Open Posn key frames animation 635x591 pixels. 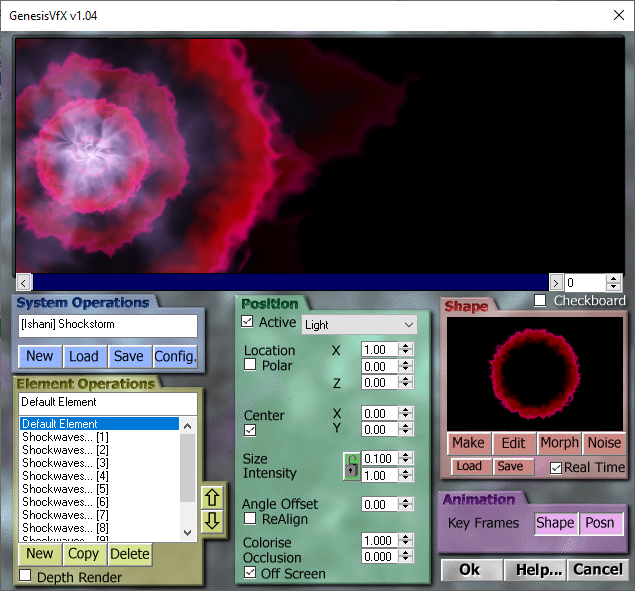click(600, 523)
